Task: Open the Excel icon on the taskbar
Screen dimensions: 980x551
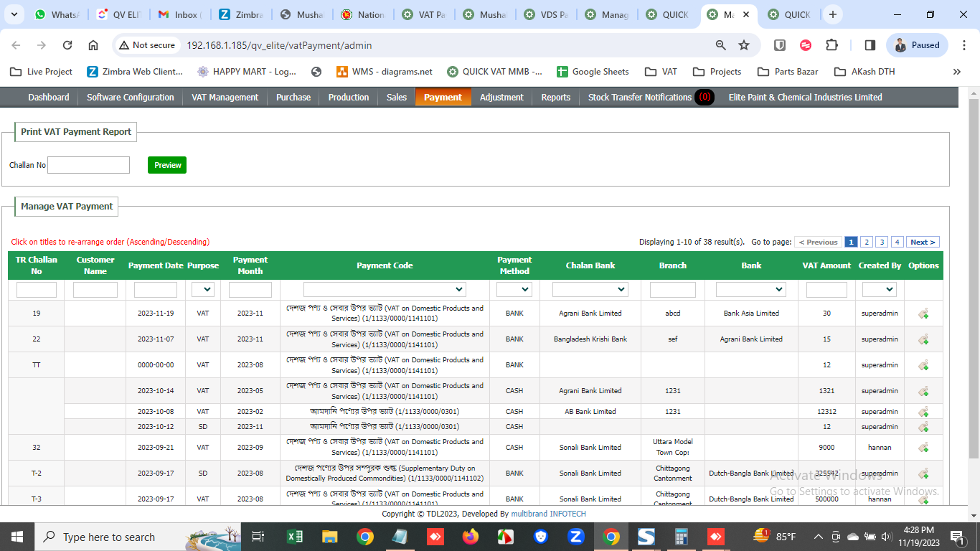Action: (x=294, y=537)
